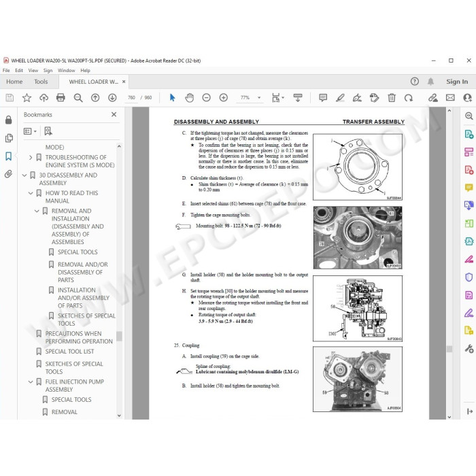This screenshot has height=476, width=476.
Task: Click the scrolling mode keyboard icon
Action: coord(298,97)
